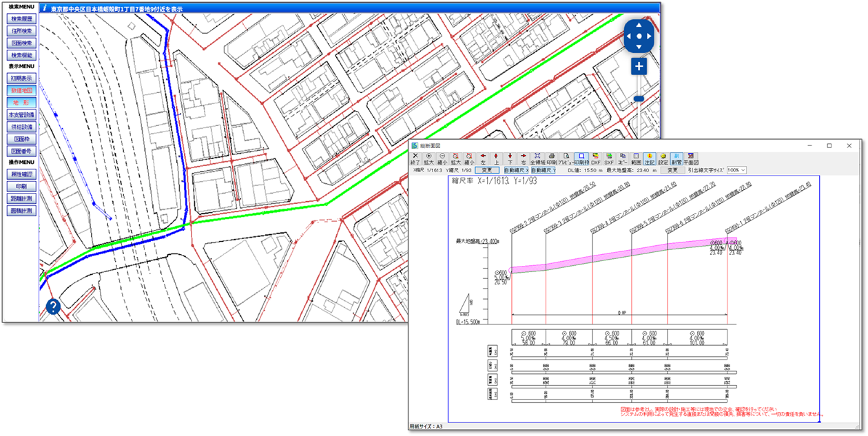Click the map zoom slider handle

(x=639, y=98)
